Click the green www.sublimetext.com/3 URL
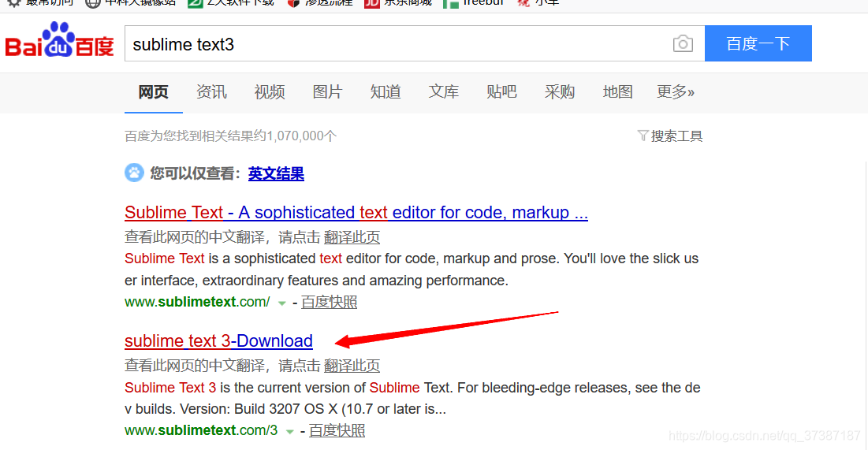The width and height of the screenshot is (868, 450). (201, 430)
